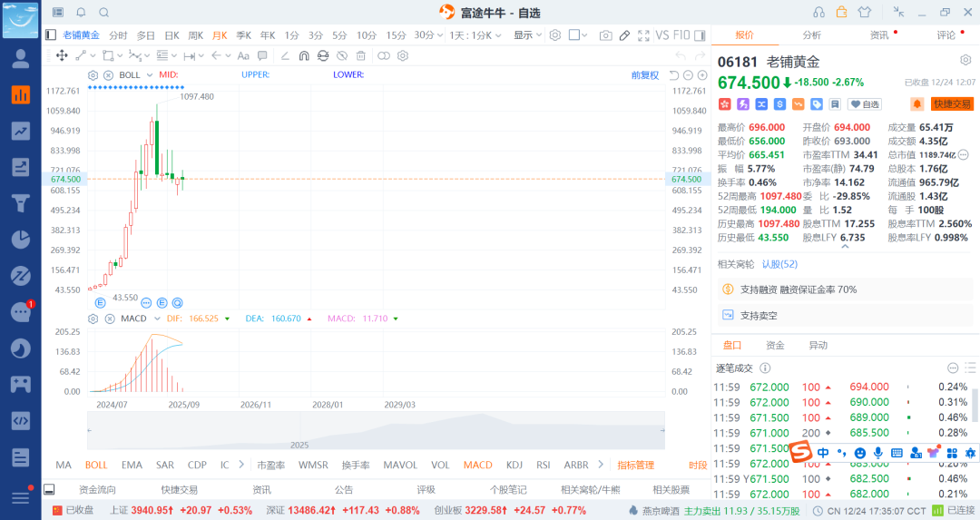980x520 pixels.
Task: Open the funnel stock screener in sidebar
Action: coord(21,203)
